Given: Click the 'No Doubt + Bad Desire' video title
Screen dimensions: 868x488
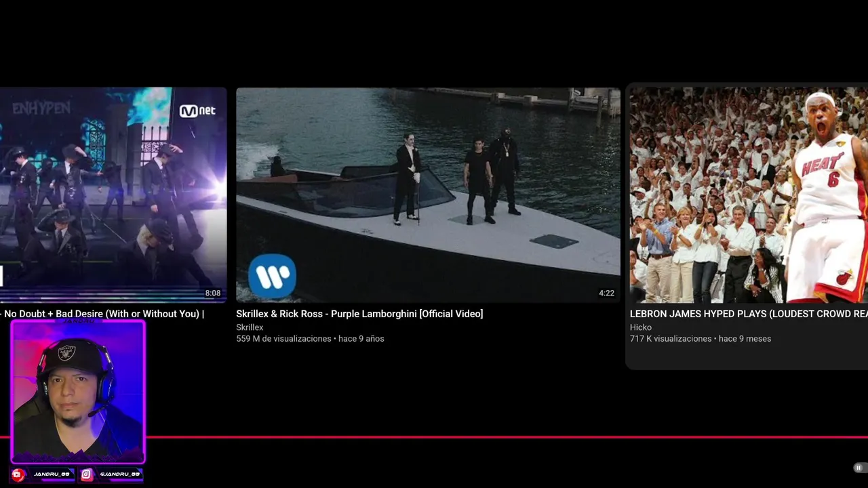Looking at the screenshot, I should (x=102, y=314).
